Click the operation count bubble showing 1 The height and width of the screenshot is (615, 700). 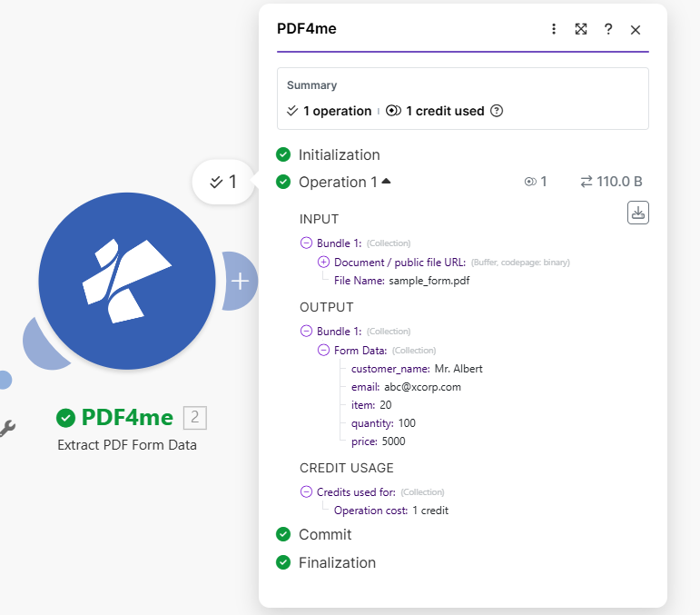pos(223,182)
